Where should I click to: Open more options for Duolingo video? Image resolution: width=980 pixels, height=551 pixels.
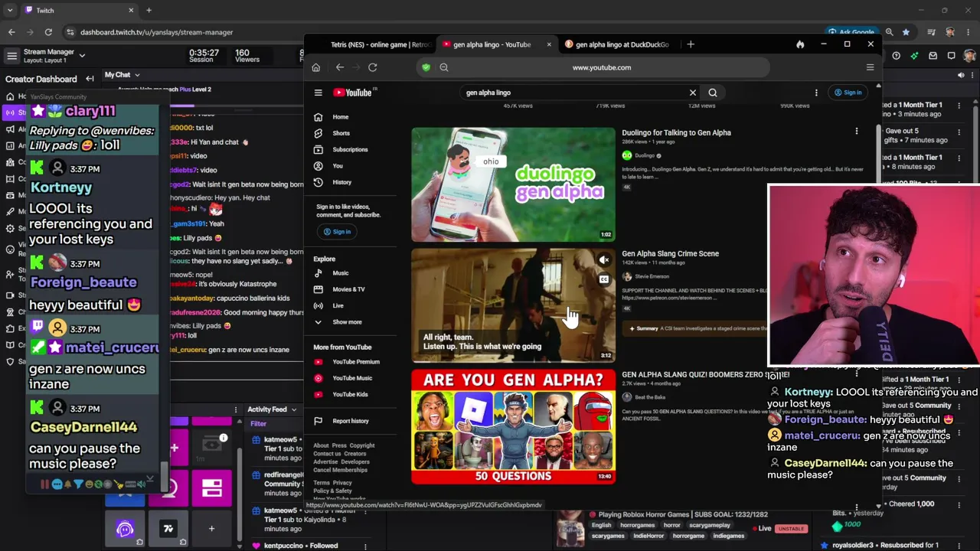[856, 132]
